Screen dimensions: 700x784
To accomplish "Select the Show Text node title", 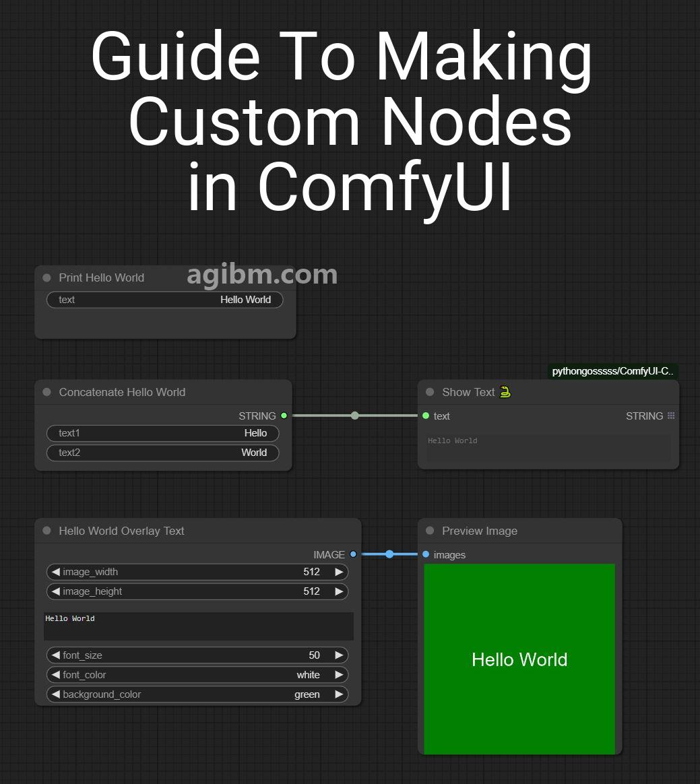I will pos(468,392).
